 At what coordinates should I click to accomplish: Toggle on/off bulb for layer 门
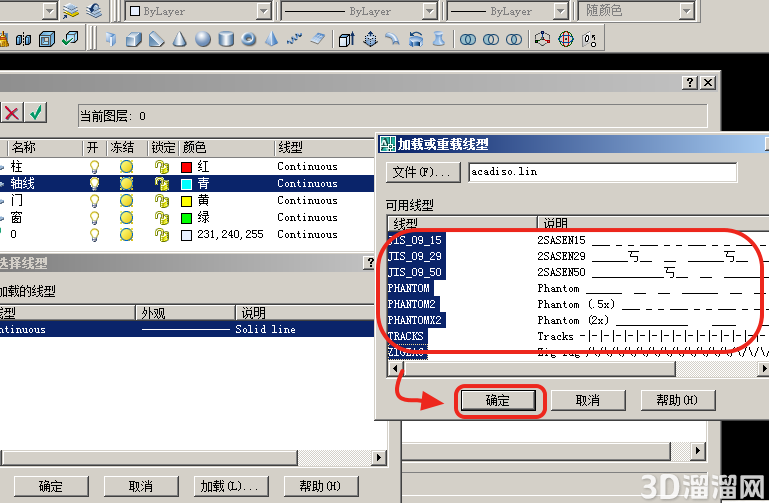[x=94, y=201]
